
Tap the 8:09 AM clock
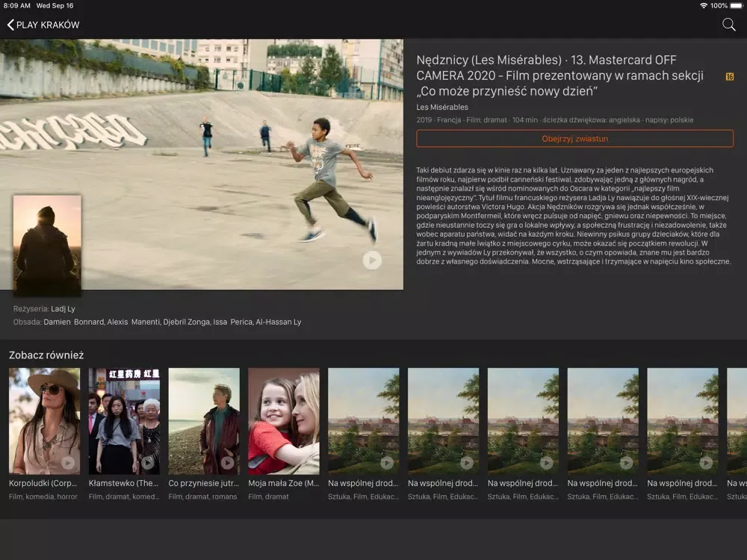16,6
